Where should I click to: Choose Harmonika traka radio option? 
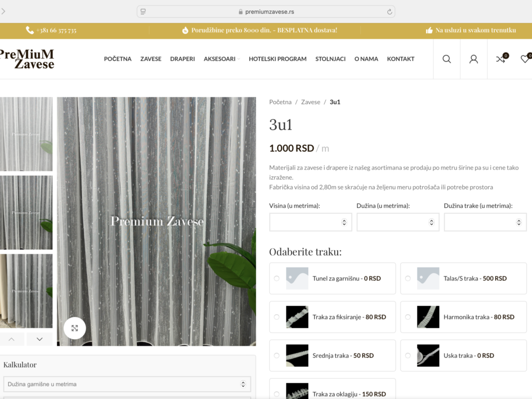(x=408, y=317)
